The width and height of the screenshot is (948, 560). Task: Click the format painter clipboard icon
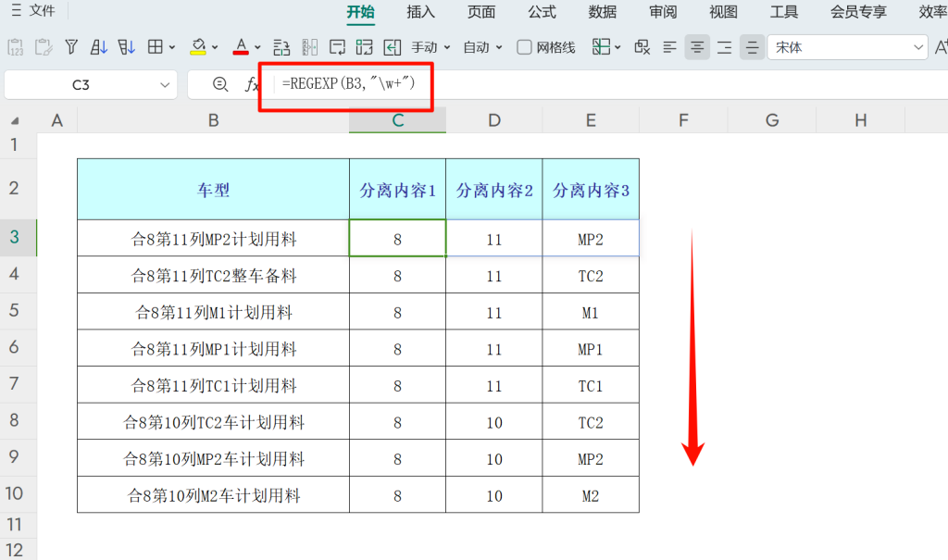[x=44, y=47]
